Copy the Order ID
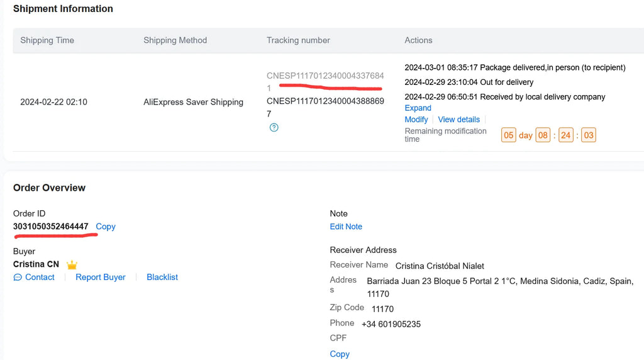This screenshot has width=644, height=360. point(106,227)
